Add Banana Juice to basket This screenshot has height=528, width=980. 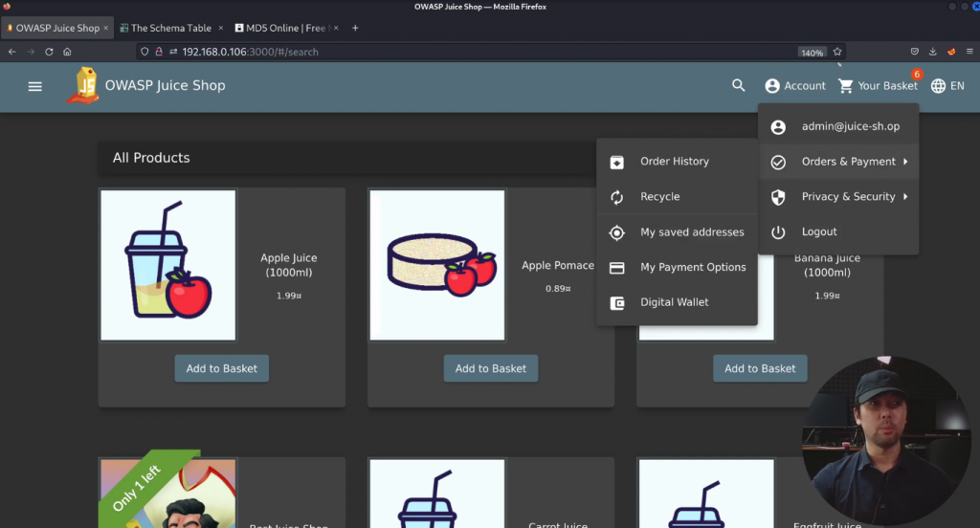(x=760, y=368)
